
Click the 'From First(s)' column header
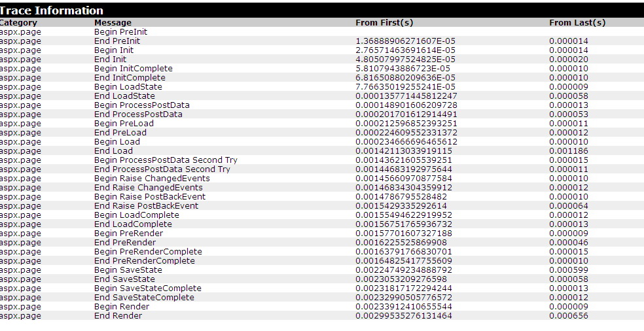tap(384, 23)
